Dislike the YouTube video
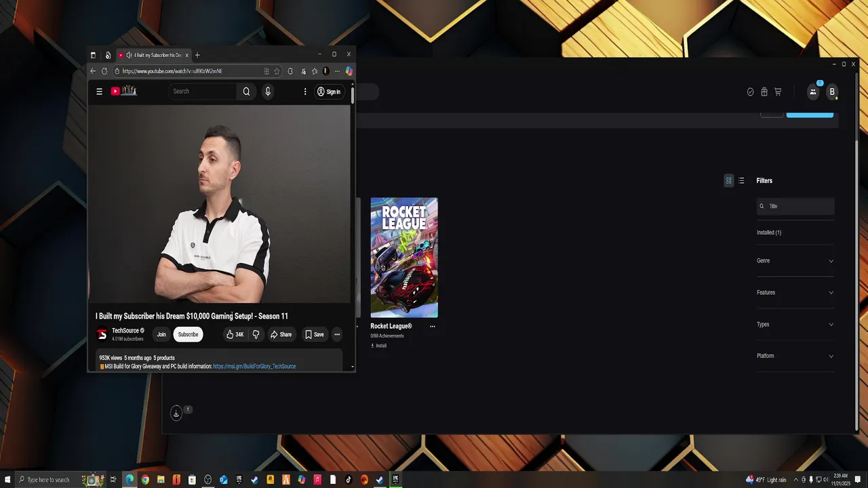This screenshot has height=488, width=868. click(256, 334)
